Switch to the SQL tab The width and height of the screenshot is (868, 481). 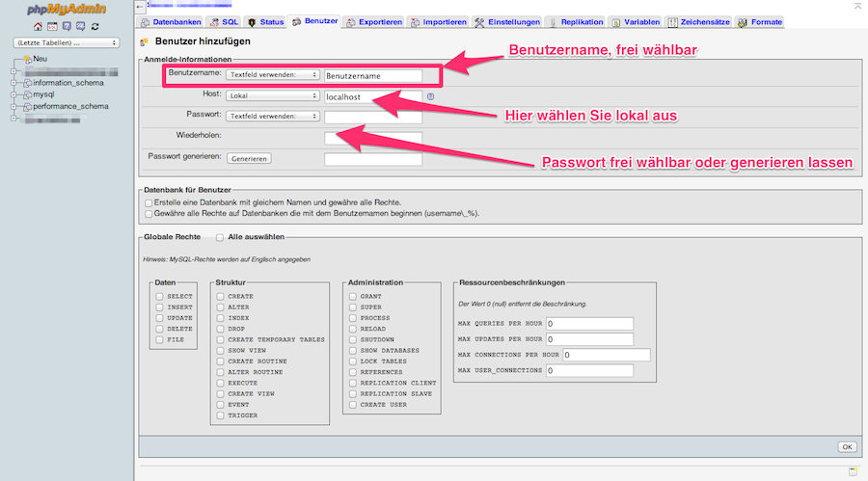(x=224, y=22)
